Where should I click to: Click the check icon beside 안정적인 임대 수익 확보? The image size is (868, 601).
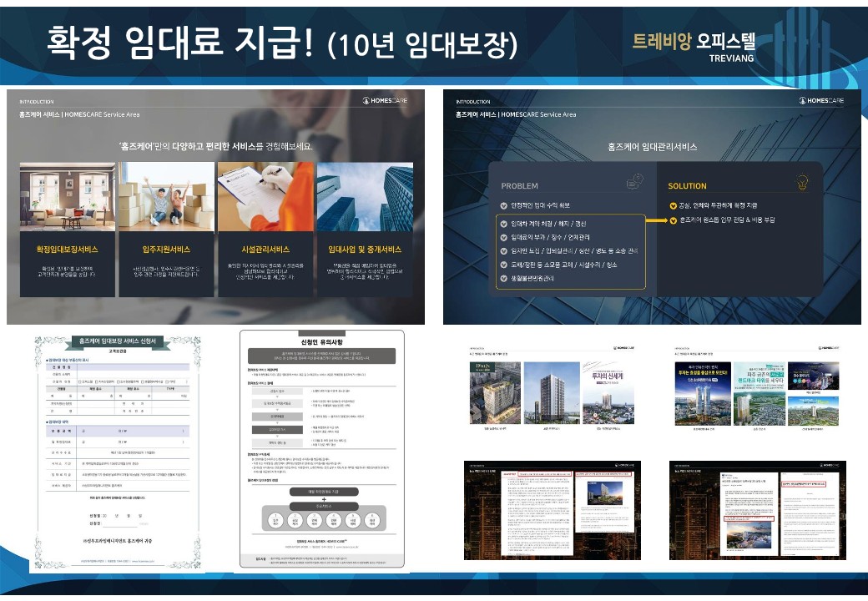(x=503, y=205)
